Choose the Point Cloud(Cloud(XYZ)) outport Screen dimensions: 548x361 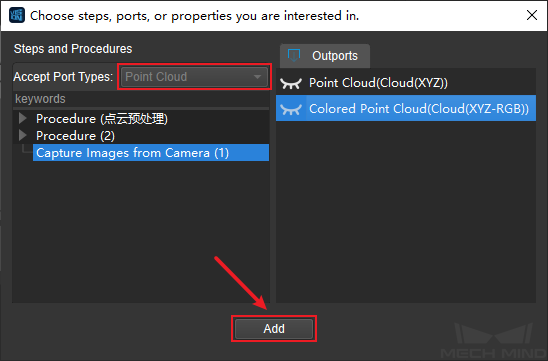pos(406,83)
